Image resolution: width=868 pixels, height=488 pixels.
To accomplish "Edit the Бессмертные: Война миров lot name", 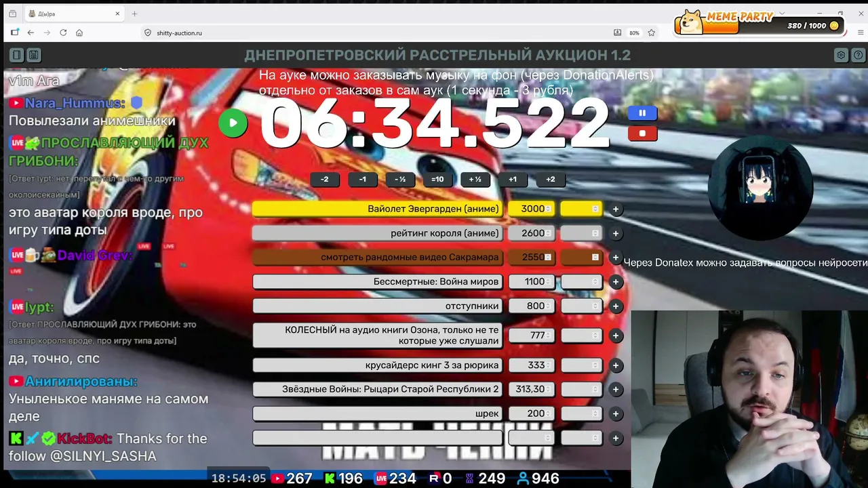I will tap(378, 282).
